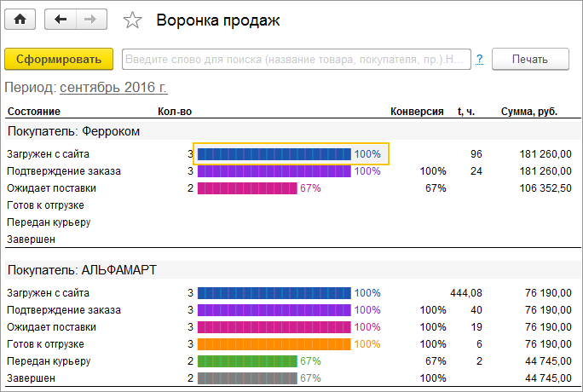583x392 pixels.
Task: Click Ферроком's blue Загружен с сайта bar
Action: [274, 154]
